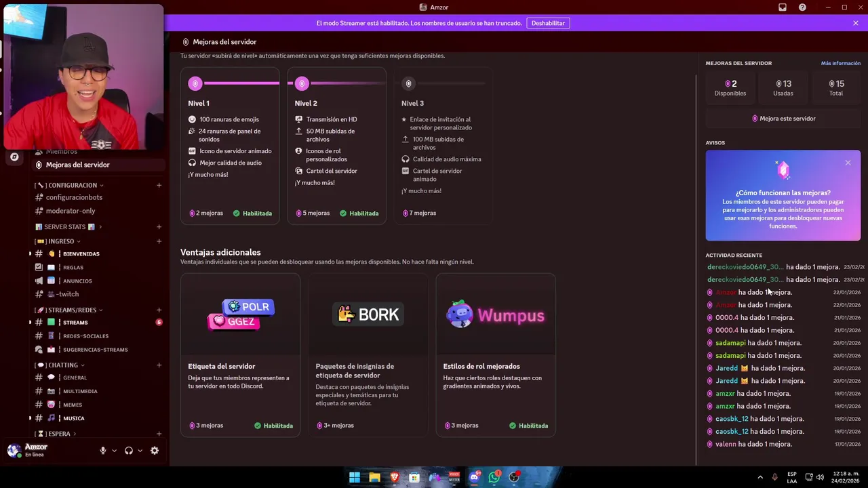Screen dimensions: 868x488
Task: Show hidden system tray icons
Action: pos(760,477)
